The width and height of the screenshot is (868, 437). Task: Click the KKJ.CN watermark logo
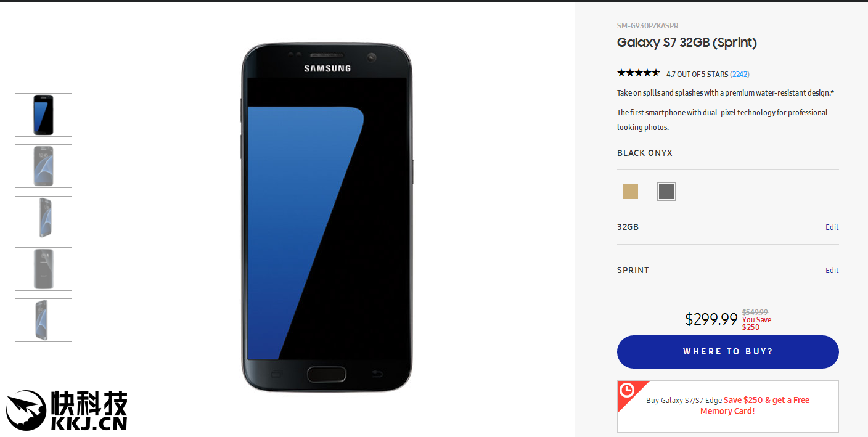point(67,410)
